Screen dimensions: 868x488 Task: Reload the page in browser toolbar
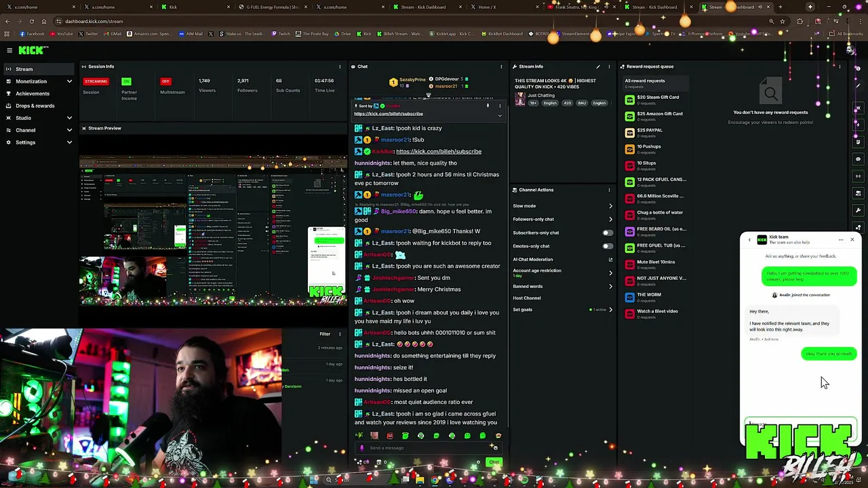pyautogui.click(x=31, y=21)
